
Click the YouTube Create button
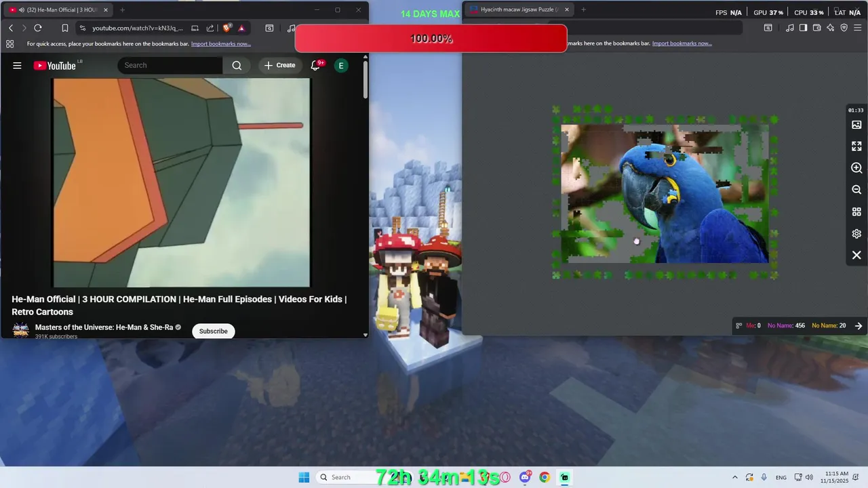(x=279, y=65)
